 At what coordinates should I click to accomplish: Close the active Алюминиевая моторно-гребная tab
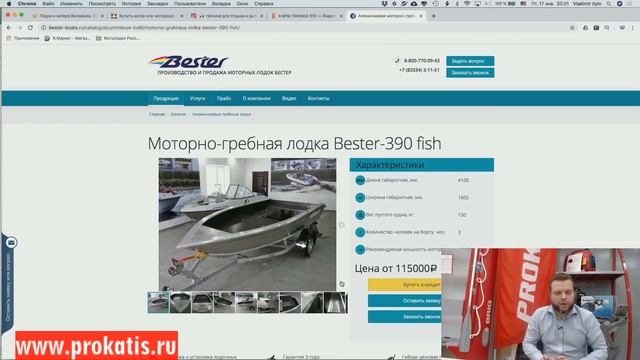[x=421, y=16]
